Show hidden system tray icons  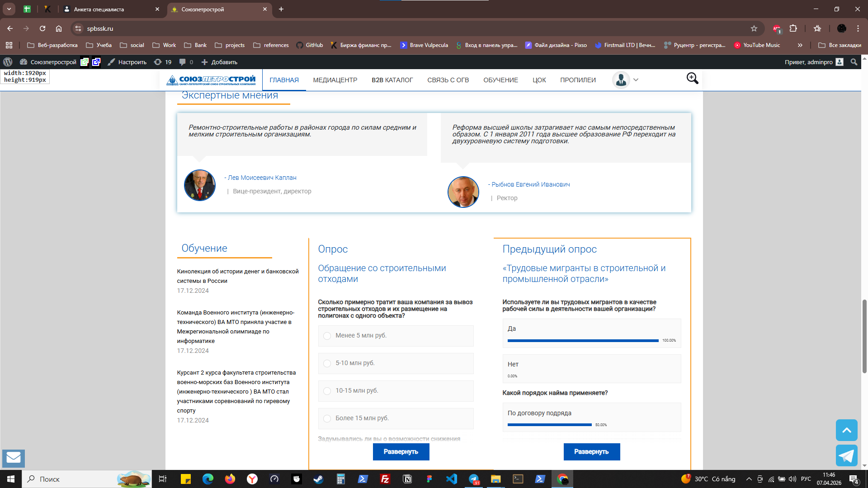749,479
